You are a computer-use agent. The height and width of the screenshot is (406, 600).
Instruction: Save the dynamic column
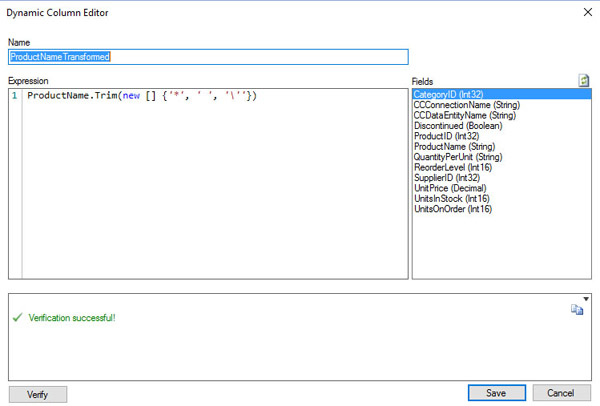point(496,393)
